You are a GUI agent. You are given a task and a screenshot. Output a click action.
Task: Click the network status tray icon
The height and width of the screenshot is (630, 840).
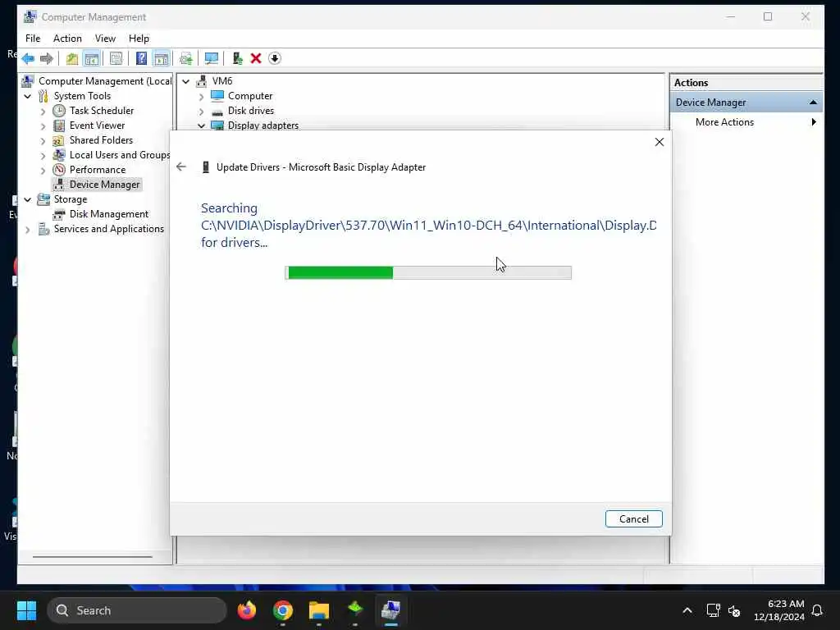713,610
